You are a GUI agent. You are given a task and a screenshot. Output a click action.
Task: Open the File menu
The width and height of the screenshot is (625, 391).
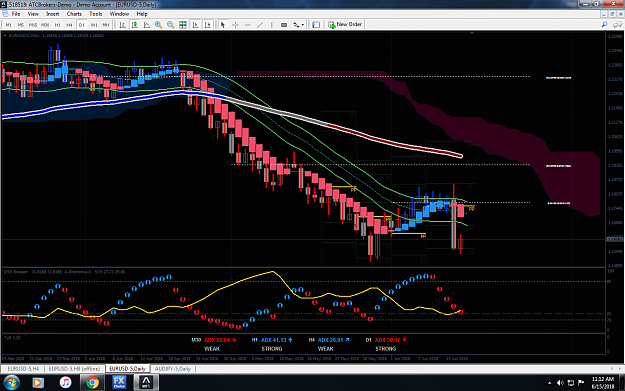(x=16, y=14)
